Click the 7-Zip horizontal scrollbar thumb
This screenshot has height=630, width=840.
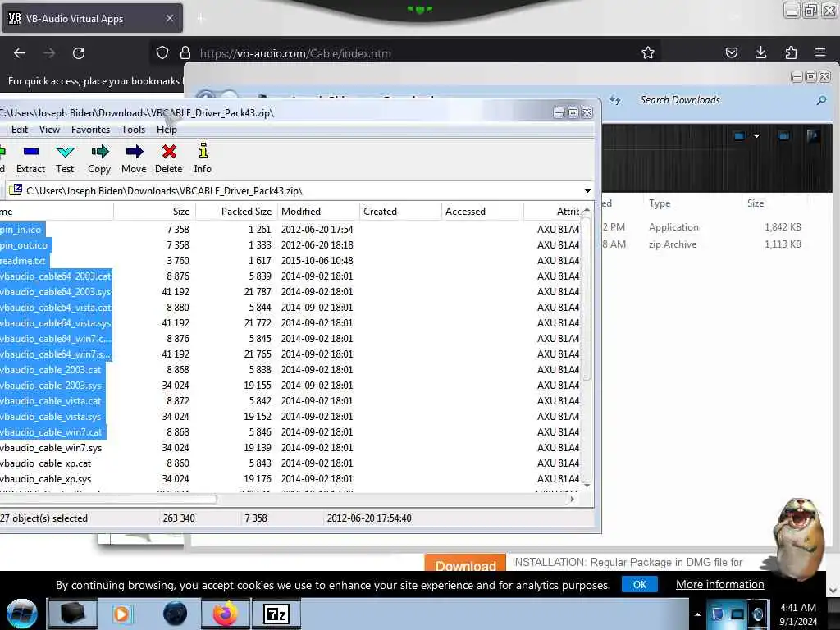tap(107, 500)
